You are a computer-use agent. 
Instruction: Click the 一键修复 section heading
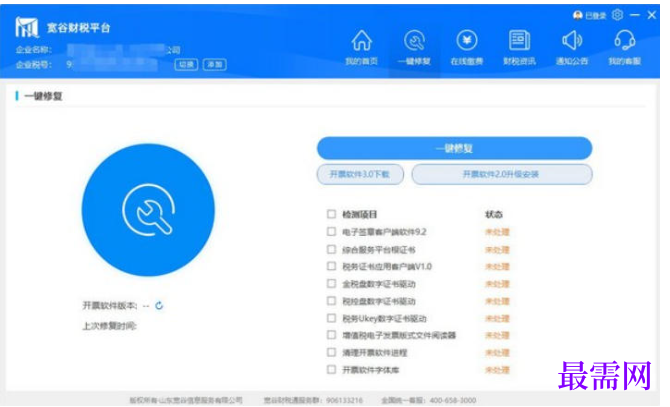pos(43,96)
